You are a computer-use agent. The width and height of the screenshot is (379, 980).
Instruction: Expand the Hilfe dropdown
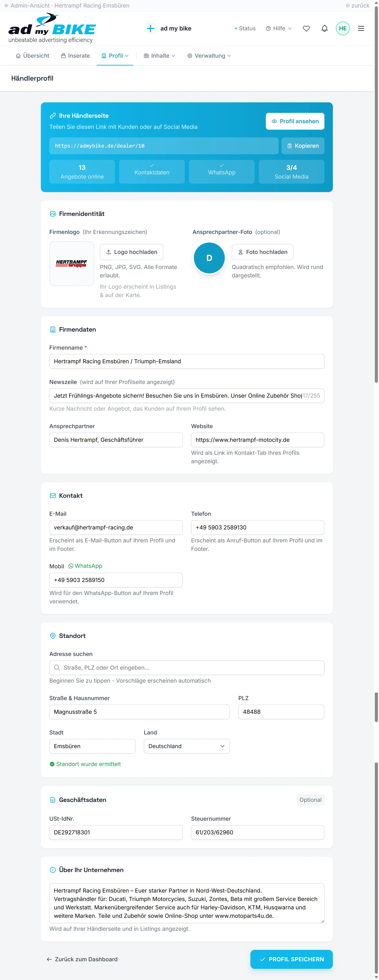tap(278, 28)
